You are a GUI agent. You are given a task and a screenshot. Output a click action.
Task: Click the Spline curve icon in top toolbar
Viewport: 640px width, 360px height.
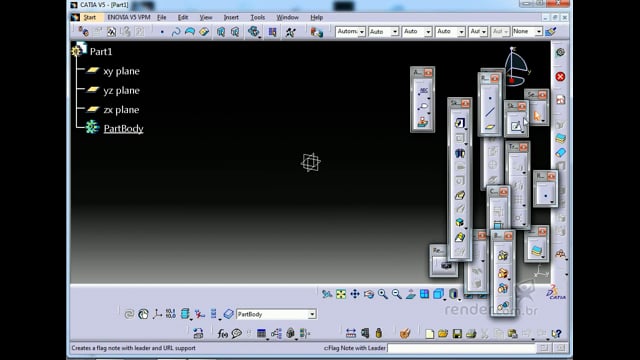coord(176,31)
